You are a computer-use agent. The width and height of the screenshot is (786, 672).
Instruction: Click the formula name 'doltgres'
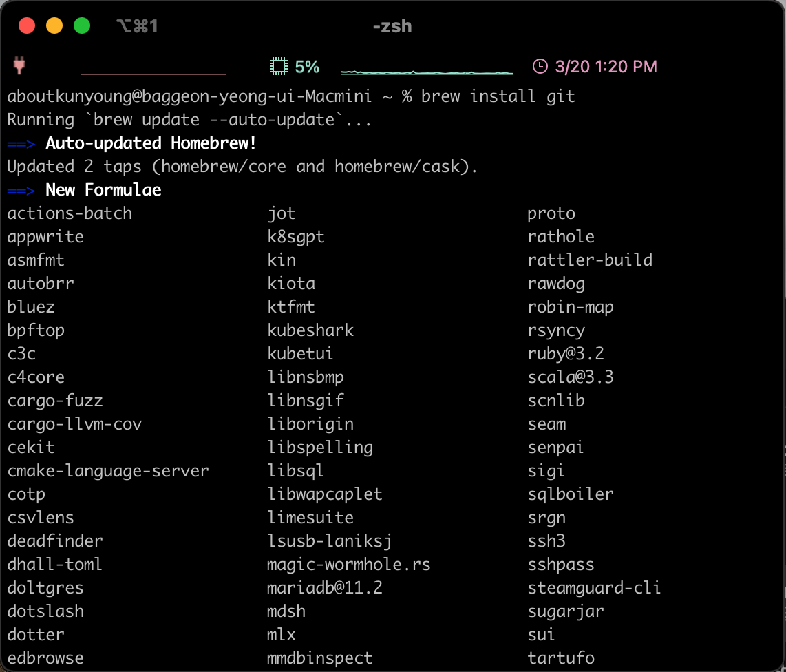45,588
